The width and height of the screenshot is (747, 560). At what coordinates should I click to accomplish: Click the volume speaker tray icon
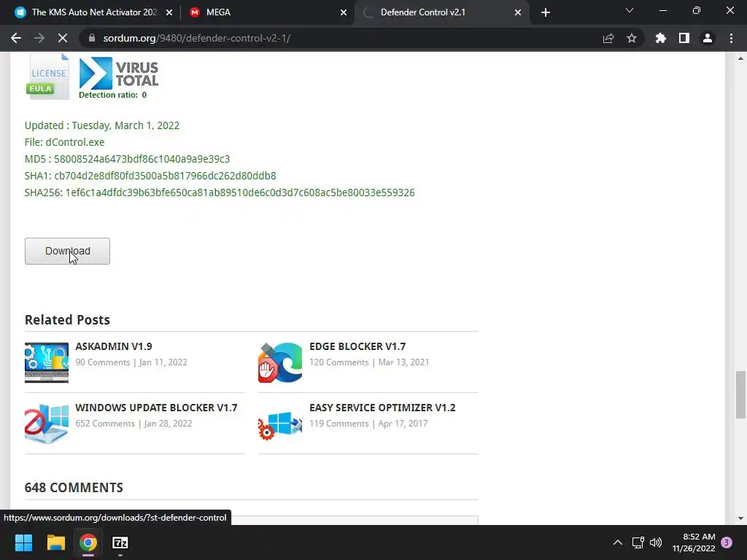pos(656,542)
